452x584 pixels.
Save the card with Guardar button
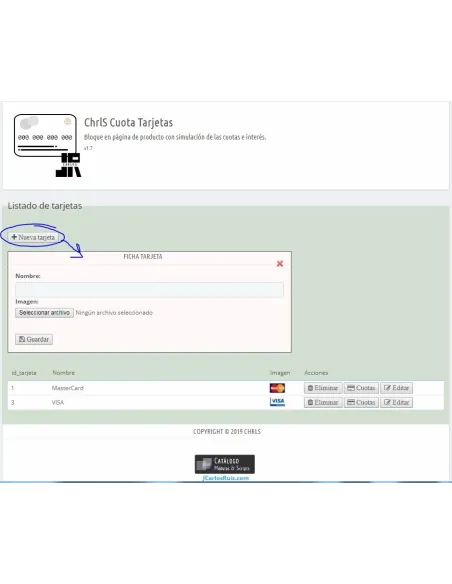click(34, 339)
